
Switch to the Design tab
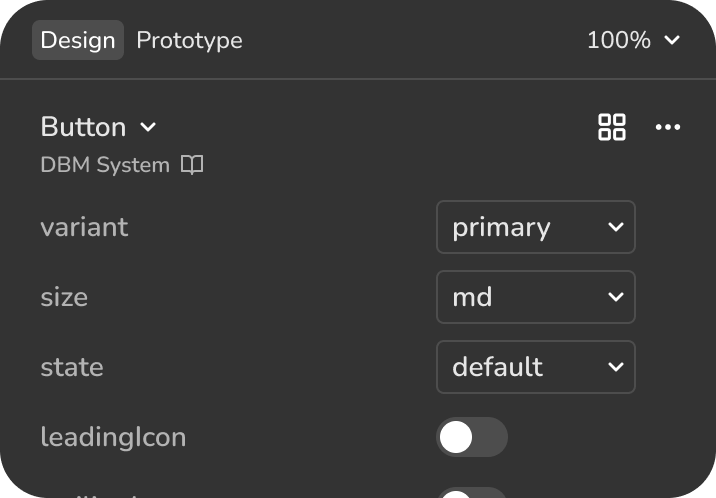tap(78, 40)
